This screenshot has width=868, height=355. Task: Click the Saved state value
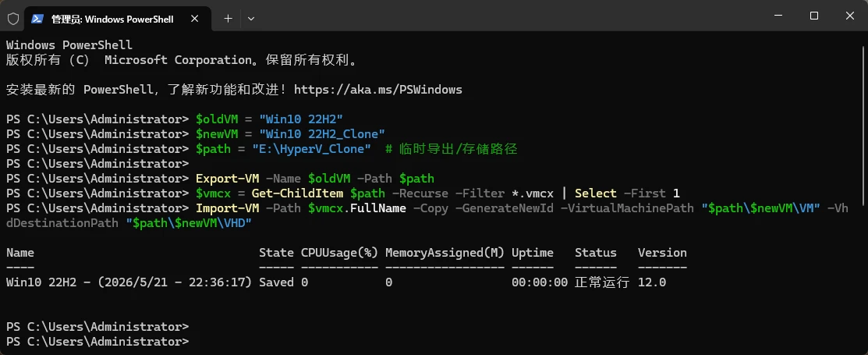pos(276,282)
